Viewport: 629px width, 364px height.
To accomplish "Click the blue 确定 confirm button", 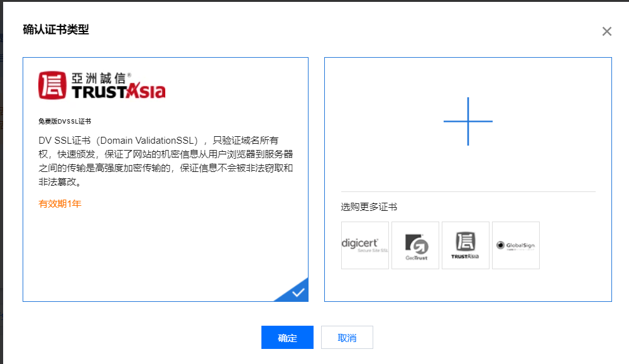I will pos(287,337).
